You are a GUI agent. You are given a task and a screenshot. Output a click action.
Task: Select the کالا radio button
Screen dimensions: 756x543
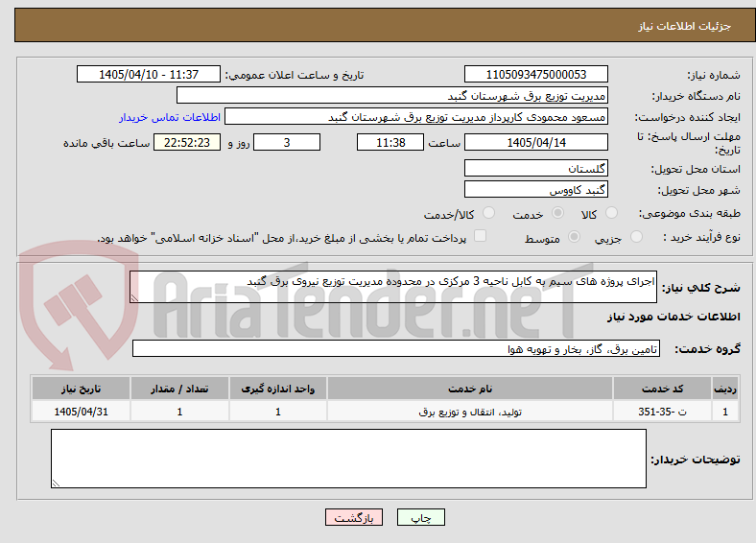611,213
